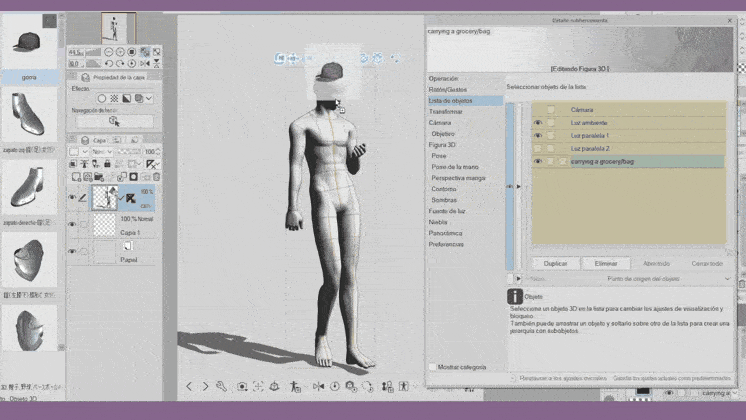Click Restaurar a los ajustes iniciales
Image resolution: width=746 pixels, height=420 pixels.
(x=562, y=378)
